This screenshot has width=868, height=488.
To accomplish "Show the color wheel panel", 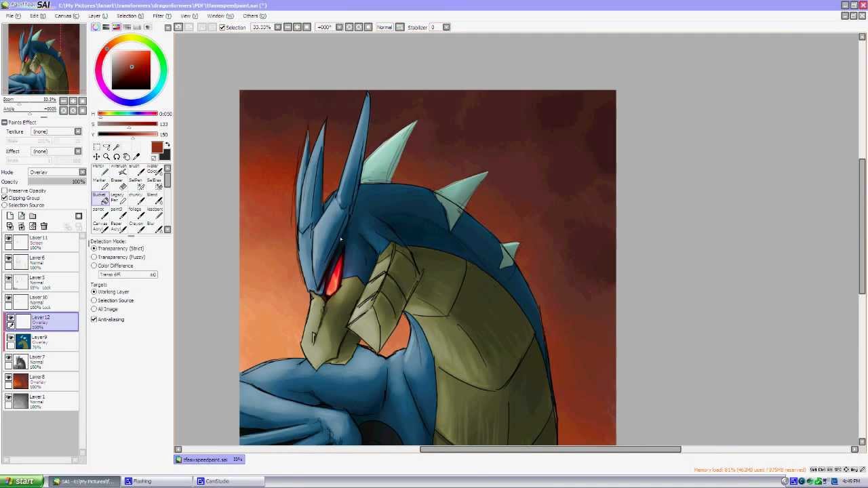I will tap(96, 27).
